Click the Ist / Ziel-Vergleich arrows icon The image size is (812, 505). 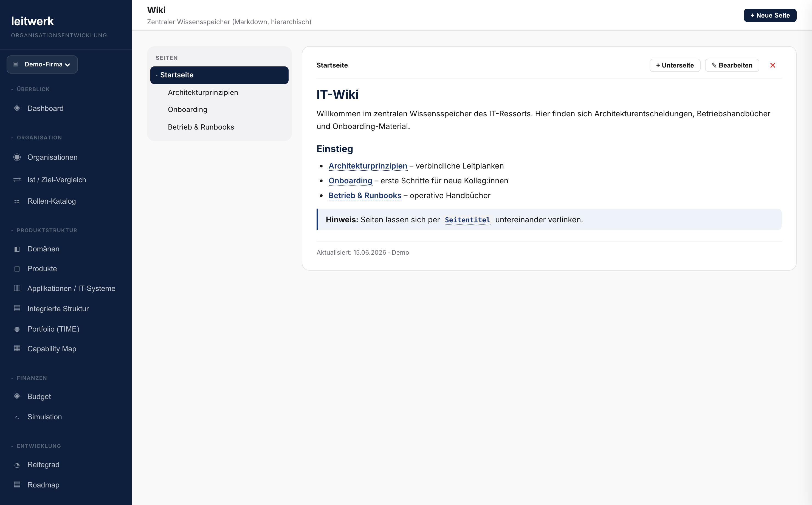(17, 180)
